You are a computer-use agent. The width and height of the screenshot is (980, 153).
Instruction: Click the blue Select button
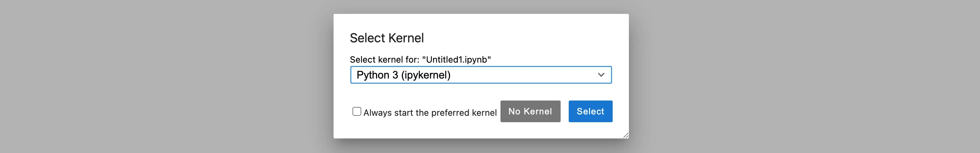590,111
